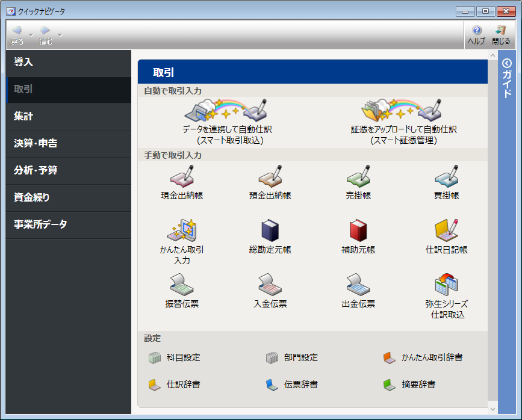Open the 科目設定 settings link
The width and height of the screenshot is (522, 420).
coord(183,358)
